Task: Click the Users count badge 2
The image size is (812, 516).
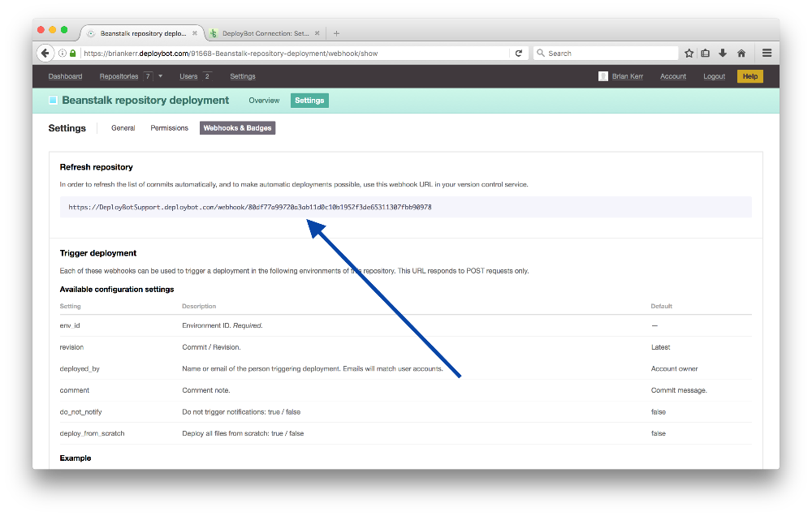Action: [207, 76]
